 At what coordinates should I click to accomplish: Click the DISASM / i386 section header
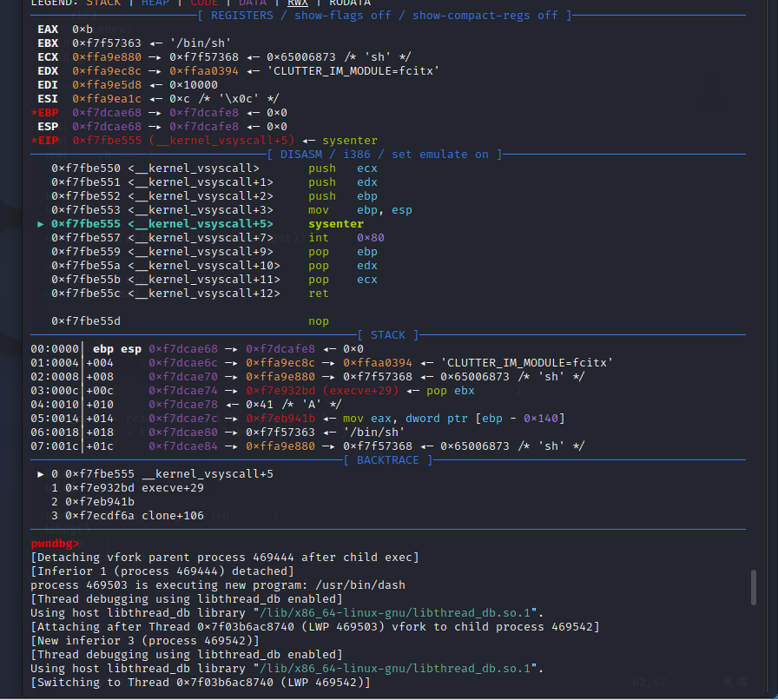pyautogui.click(x=385, y=155)
